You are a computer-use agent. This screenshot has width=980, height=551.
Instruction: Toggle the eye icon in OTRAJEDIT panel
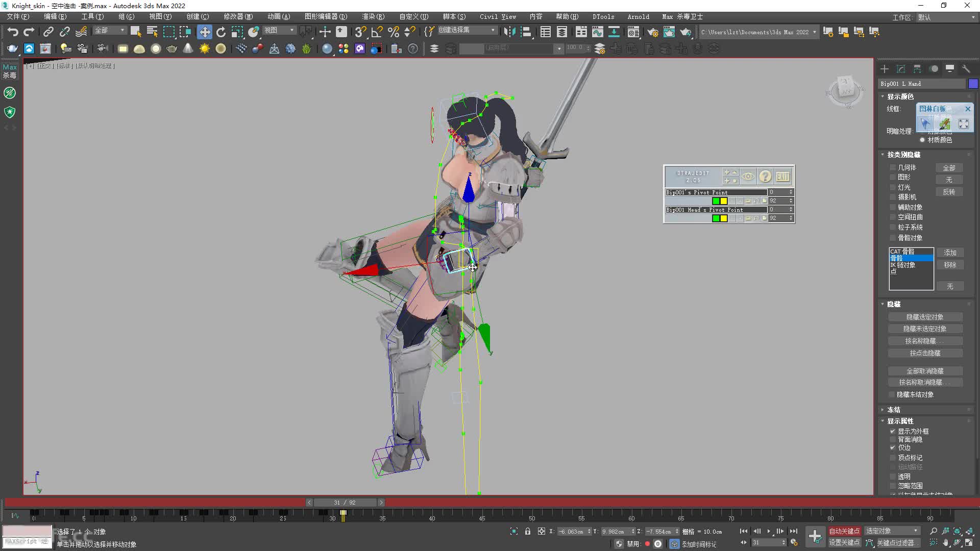pos(748,177)
